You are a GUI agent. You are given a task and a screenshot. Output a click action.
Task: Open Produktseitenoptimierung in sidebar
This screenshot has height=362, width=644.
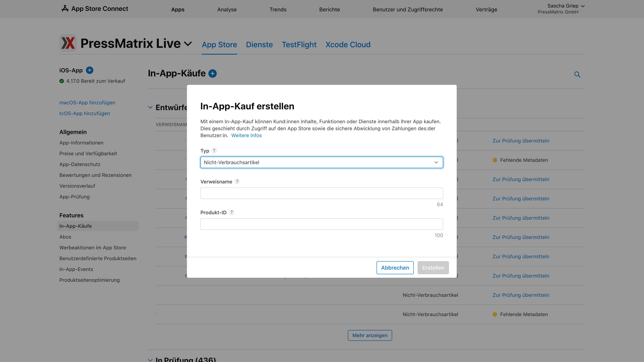(x=89, y=280)
